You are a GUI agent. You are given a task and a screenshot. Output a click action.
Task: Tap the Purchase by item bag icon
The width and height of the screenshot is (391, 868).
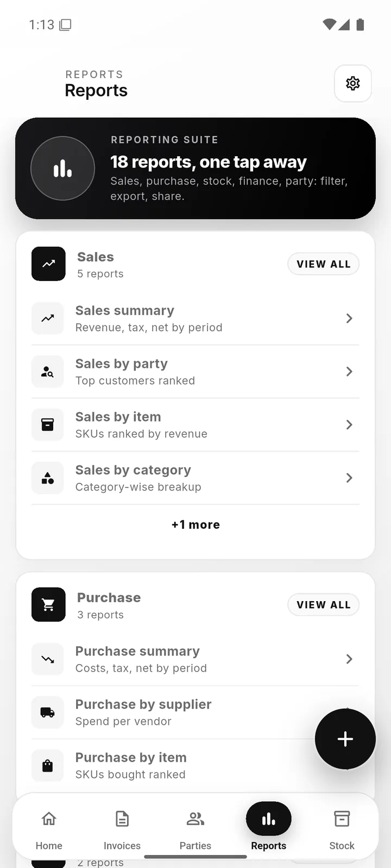pos(48,765)
